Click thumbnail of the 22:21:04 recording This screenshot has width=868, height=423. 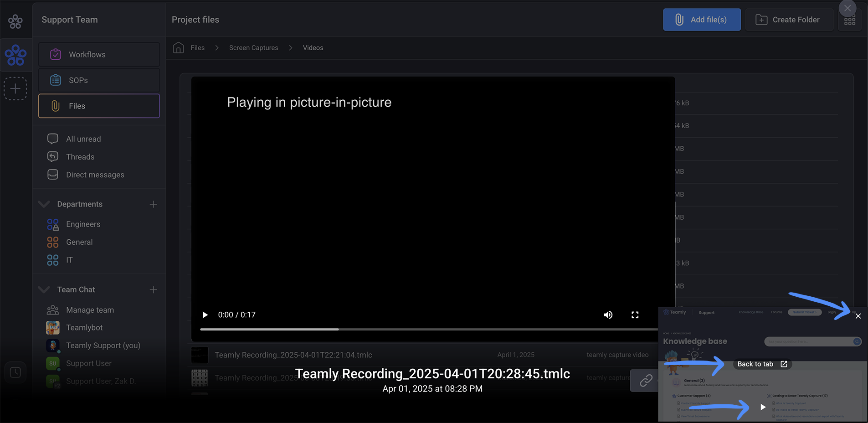click(200, 355)
